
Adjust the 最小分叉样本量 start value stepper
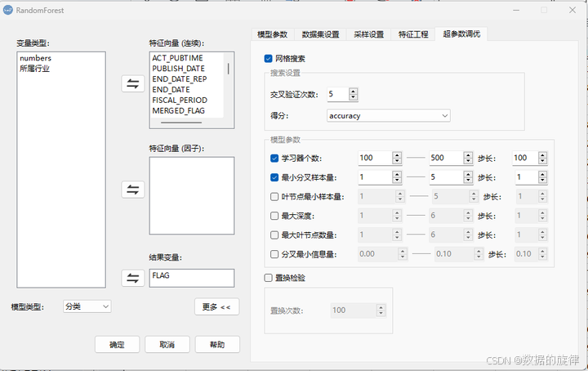click(397, 177)
